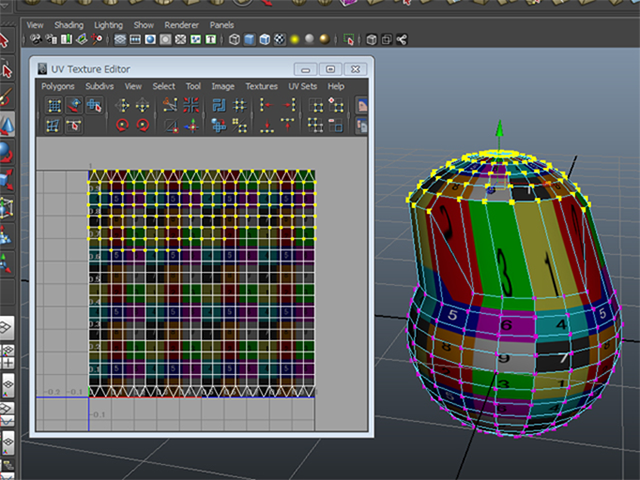The image size is (640, 480).
Task: Remove all UVs from isolate set
Action: (x=316, y=125)
